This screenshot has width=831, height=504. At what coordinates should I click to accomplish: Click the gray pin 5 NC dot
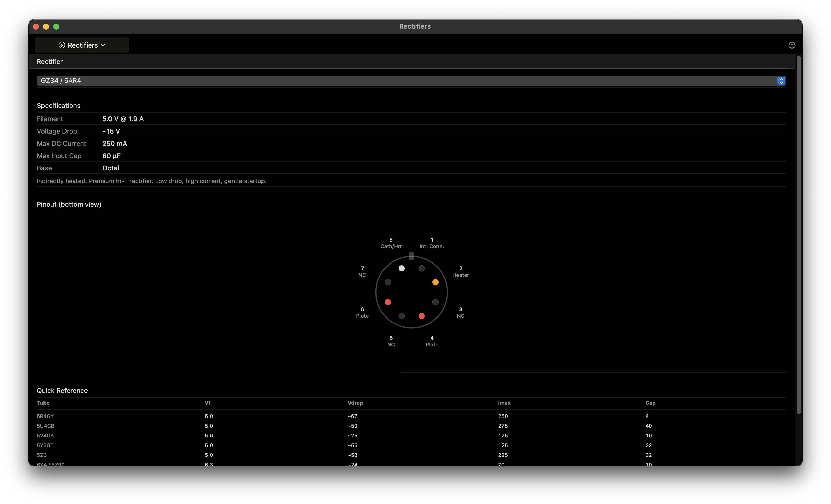pyautogui.click(x=401, y=316)
